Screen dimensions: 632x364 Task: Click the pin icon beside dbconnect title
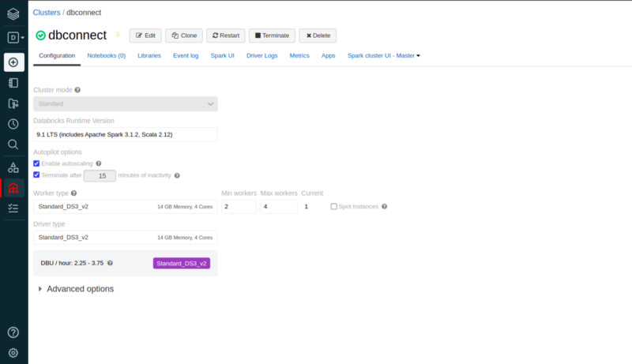[x=118, y=35]
